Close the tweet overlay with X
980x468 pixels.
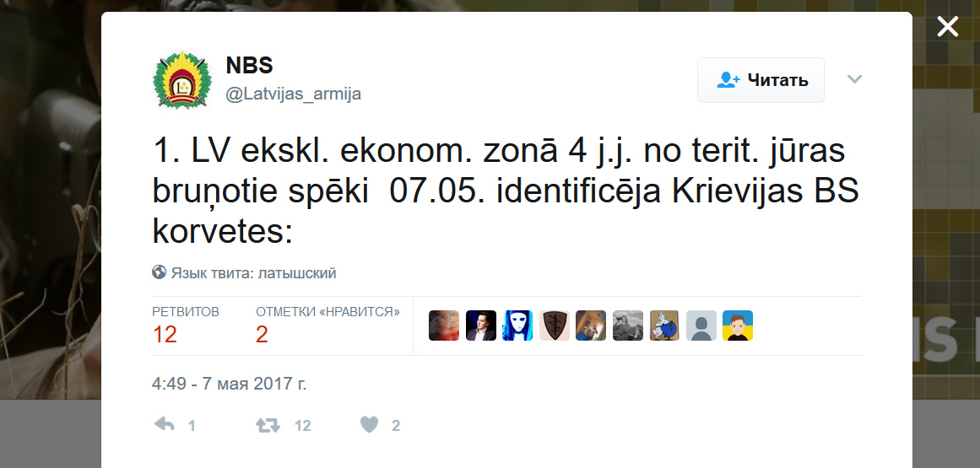[947, 27]
